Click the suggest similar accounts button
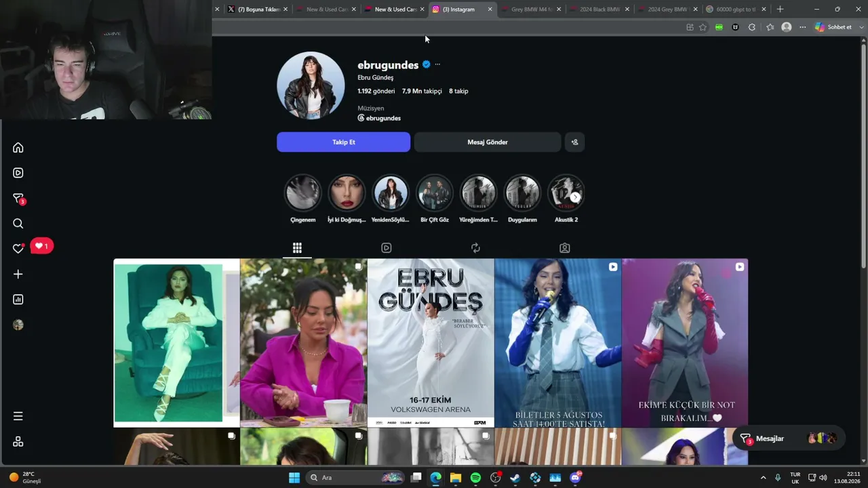 [574, 142]
